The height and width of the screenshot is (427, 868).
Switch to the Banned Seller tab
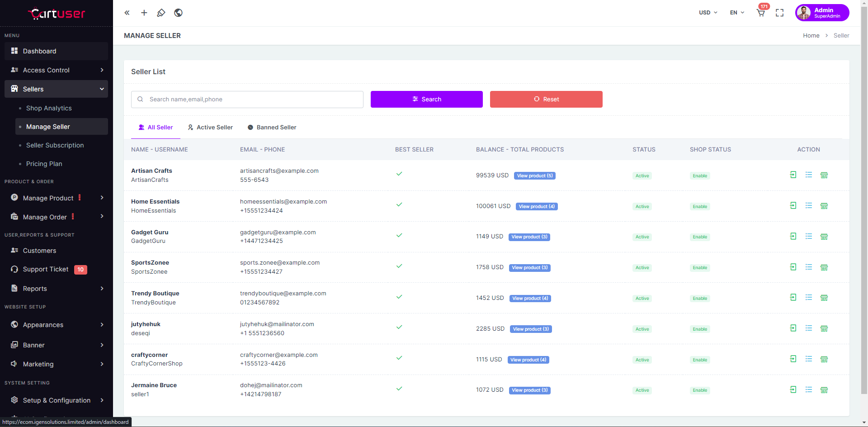pos(272,128)
